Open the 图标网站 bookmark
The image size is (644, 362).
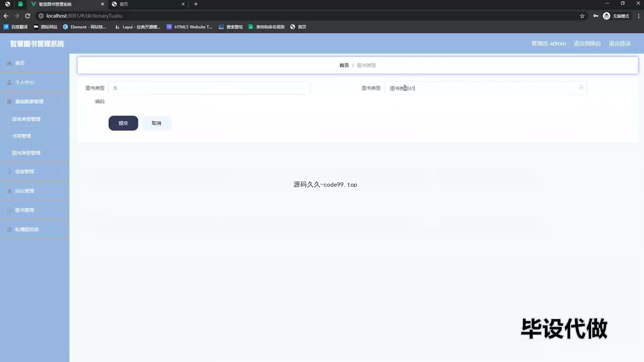coord(45,27)
